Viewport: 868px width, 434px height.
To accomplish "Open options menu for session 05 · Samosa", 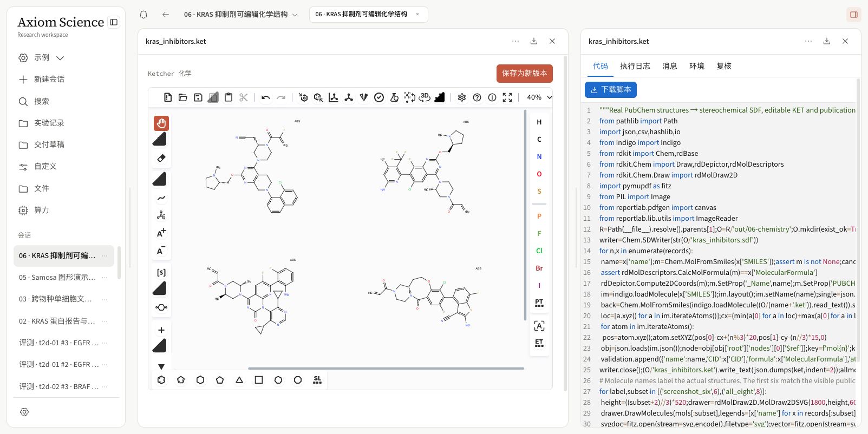I will pos(105,278).
